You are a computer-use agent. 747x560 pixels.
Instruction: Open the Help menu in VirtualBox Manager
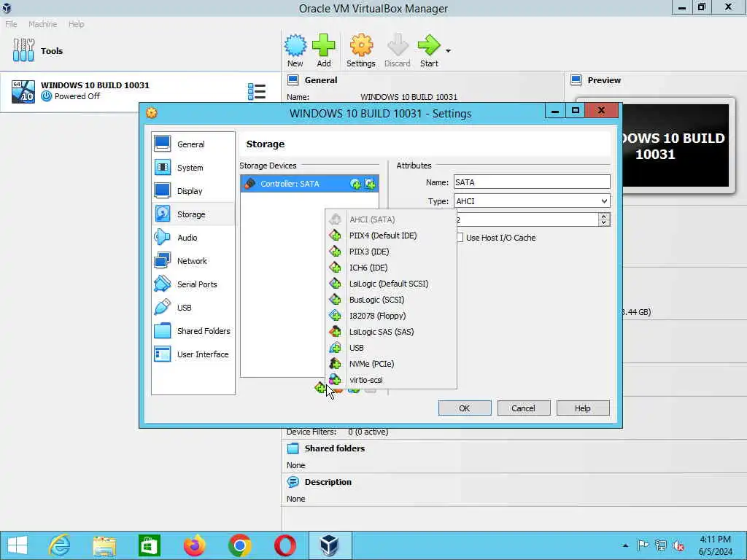tap(76, 24)
